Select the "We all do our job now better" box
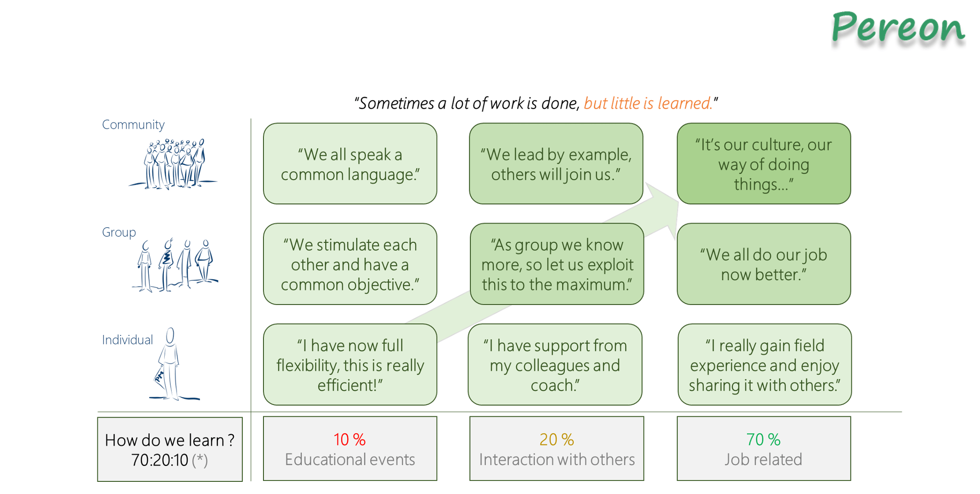Screen dimensions: 980x494 763,264
